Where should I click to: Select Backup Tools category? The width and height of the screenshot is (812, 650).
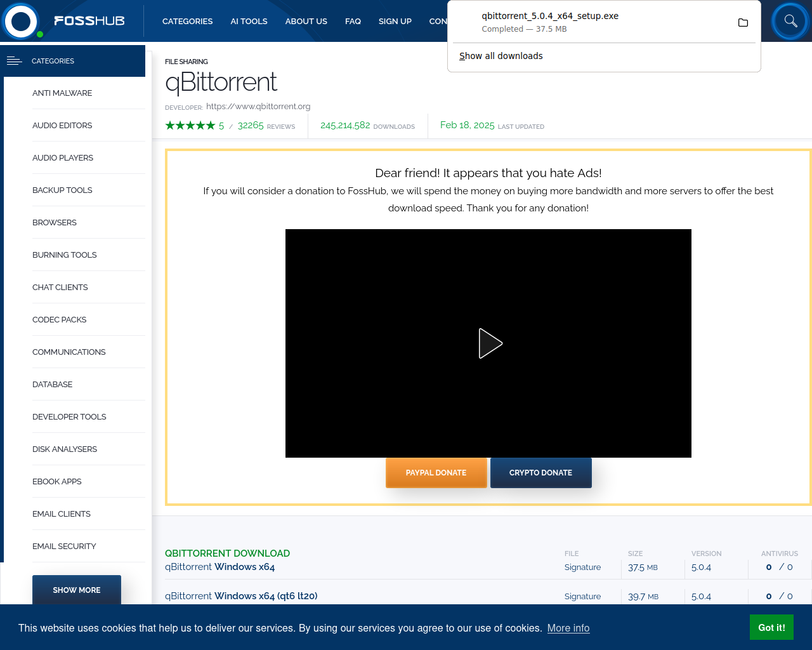pos(62,190)
